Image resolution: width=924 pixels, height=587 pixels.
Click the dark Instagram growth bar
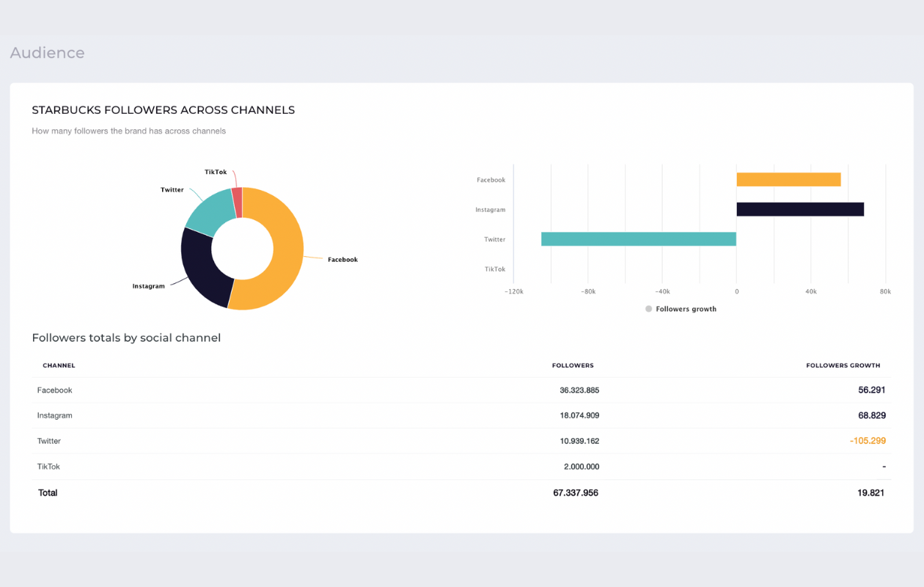800,209
